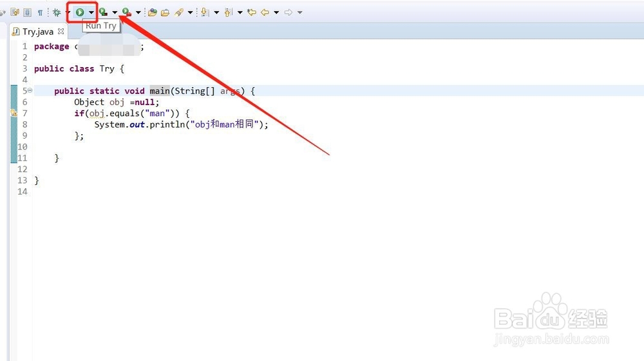This screenshot has width=644, height=361.
Task: Click line number 13 in gutter
Action: [22, 180]
